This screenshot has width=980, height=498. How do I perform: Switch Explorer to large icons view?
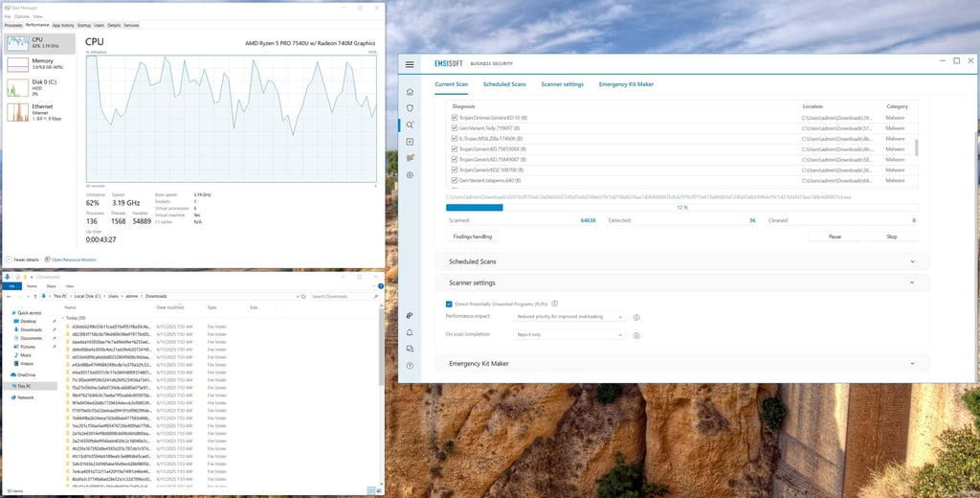coord(379,491)
